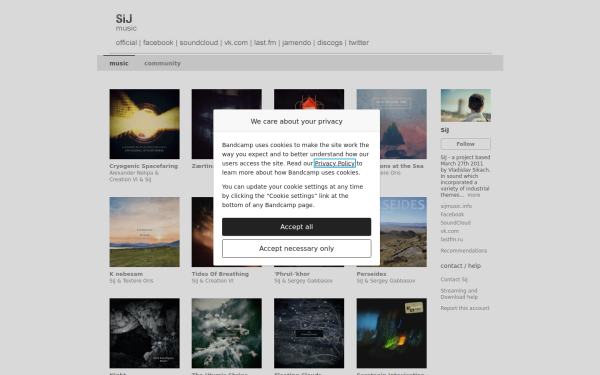The height and width of the screenshot is (375, 600).
Task: Open the Perseides album cover
Action: [403, 232]
